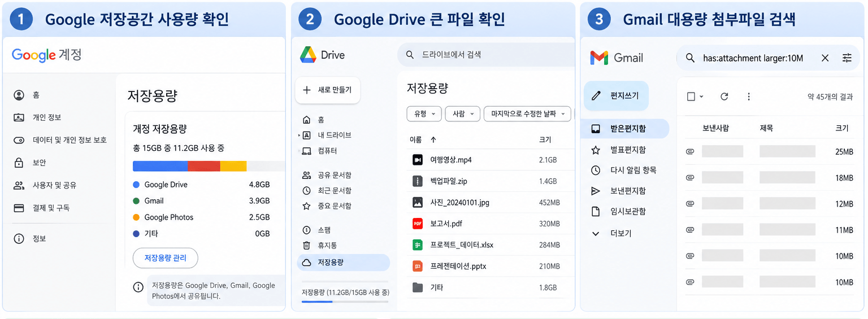The width and height of the screenshot is (868, 319).
Task: Open Gmail search filter options
Action: click(847, 58)
